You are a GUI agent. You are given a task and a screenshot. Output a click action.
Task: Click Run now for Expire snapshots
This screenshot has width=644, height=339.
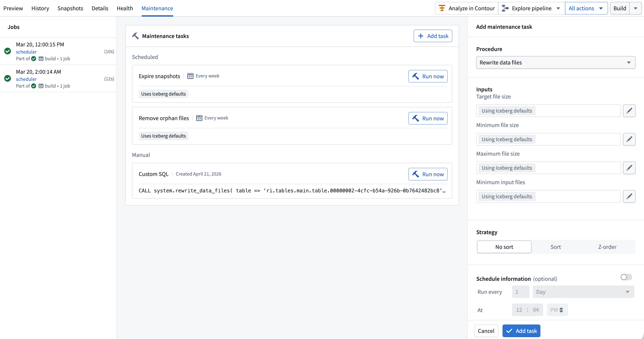pyautogui.click(x=428, y=76)
